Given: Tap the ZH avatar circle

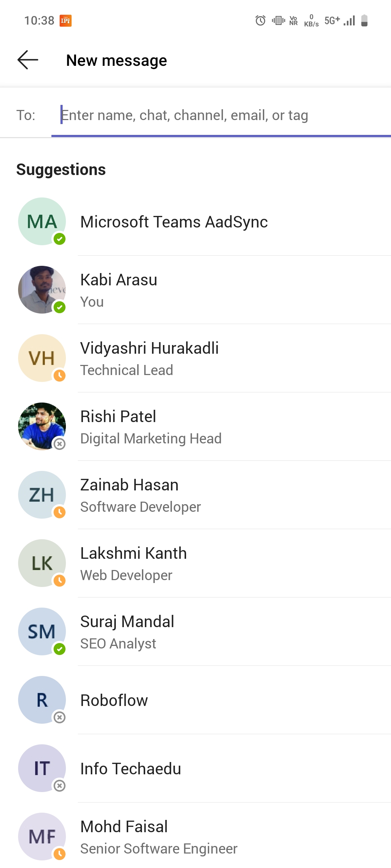Looking at the screenshot, I should tap(42, 495).
